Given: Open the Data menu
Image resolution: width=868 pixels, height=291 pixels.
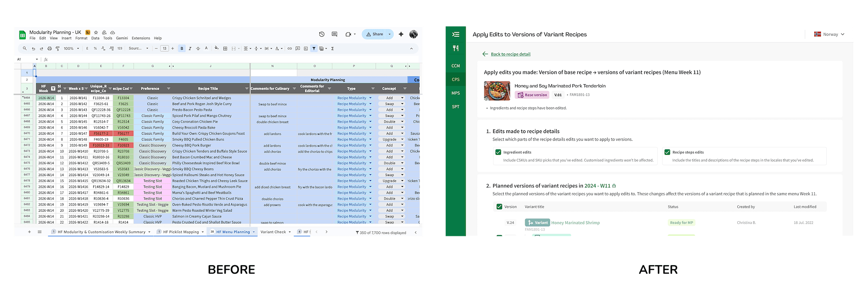Looking at the screenshot, I should click(x=95, y=38).
